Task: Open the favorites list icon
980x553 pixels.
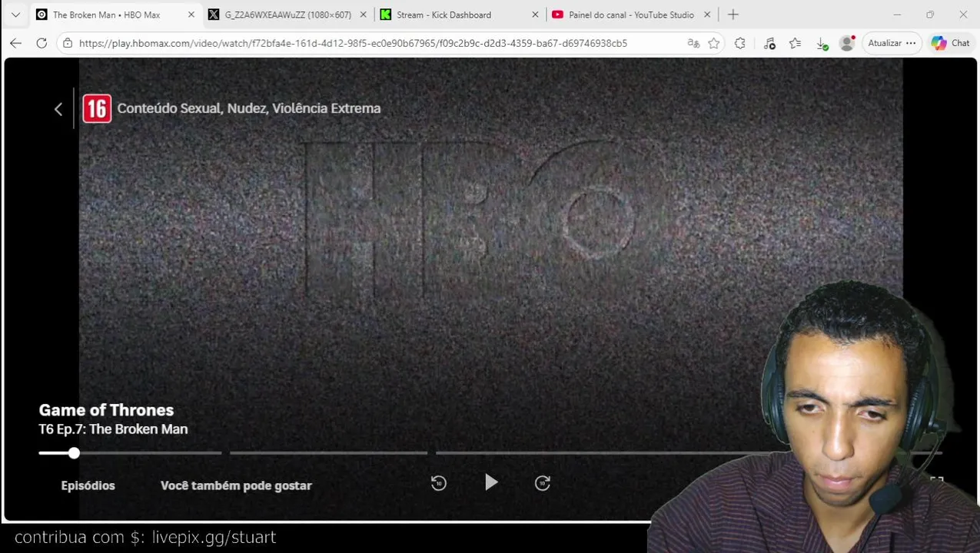Action: (x=796, y=43)
